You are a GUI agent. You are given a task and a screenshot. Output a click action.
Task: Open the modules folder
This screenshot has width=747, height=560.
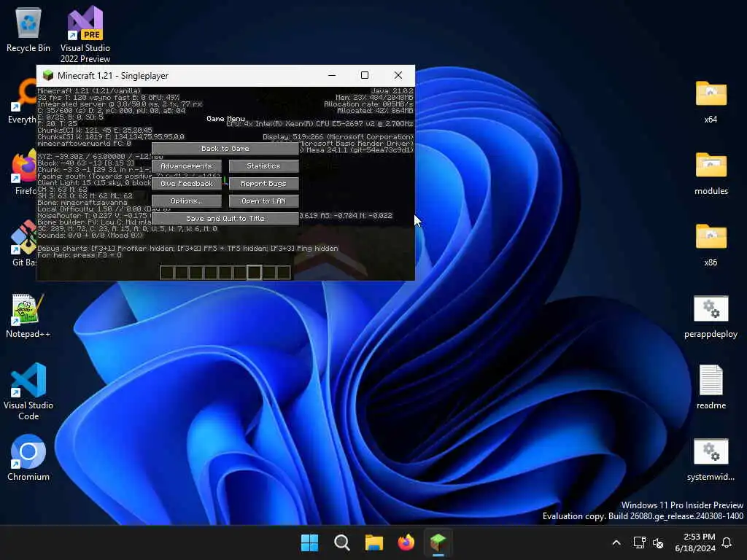711,173
